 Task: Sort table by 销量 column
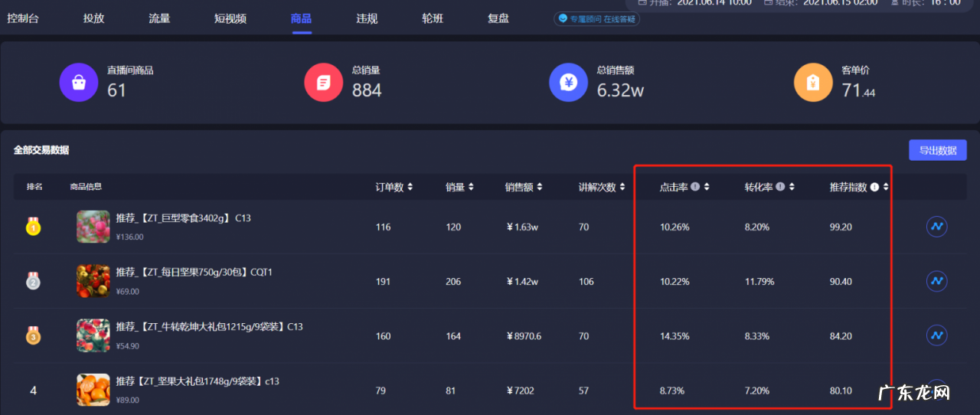[x=471, y=188]
